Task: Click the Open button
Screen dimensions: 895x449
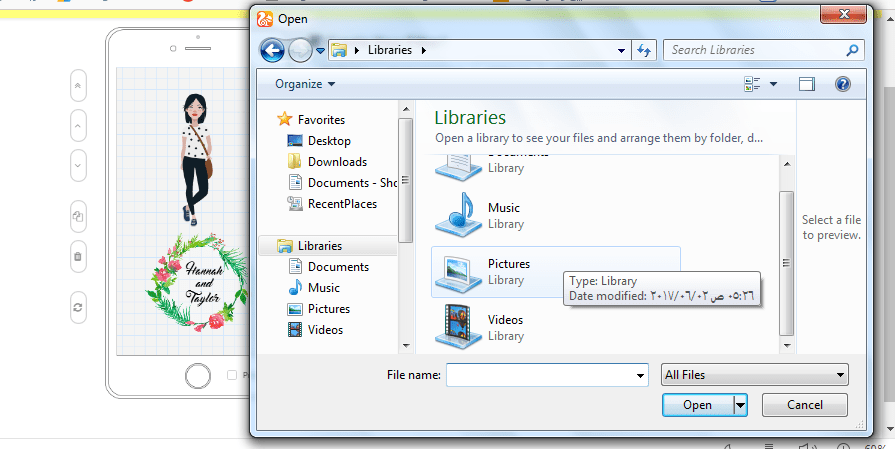Action: 698,405
